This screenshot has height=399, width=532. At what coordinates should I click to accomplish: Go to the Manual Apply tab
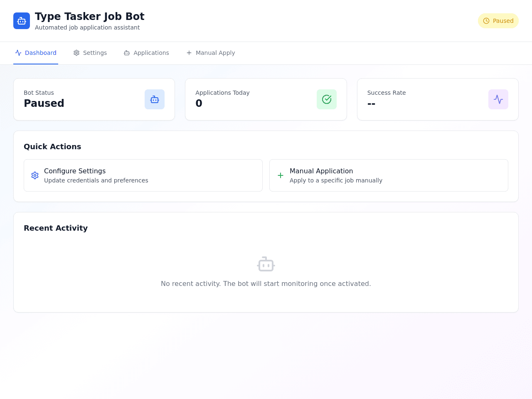tap(210, 53)
